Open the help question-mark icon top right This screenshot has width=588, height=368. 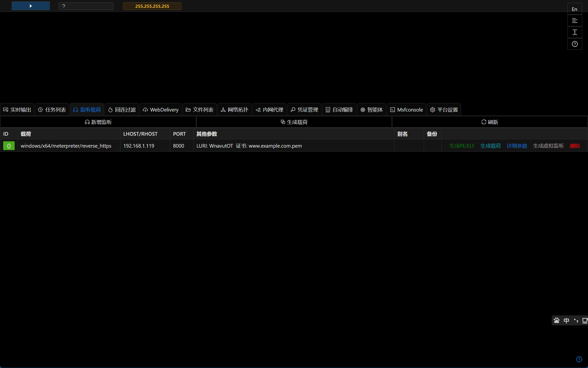[574, 44]
